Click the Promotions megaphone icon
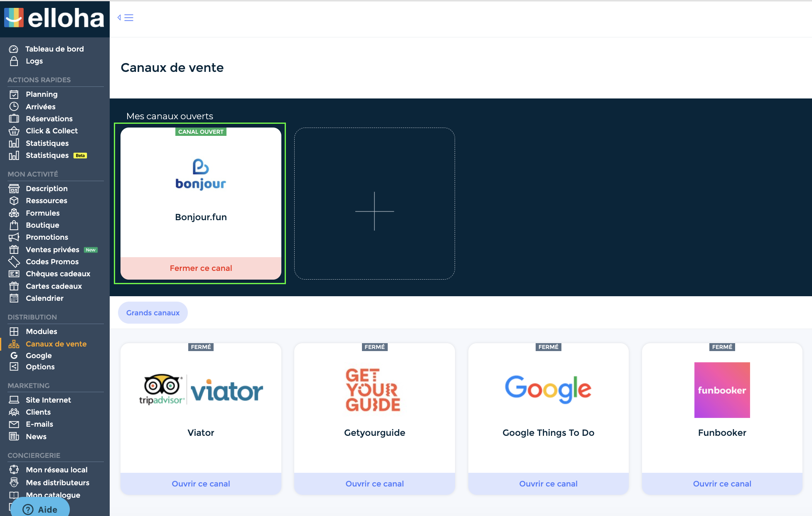This screenshot has height=516, width=812. [14, 237]
